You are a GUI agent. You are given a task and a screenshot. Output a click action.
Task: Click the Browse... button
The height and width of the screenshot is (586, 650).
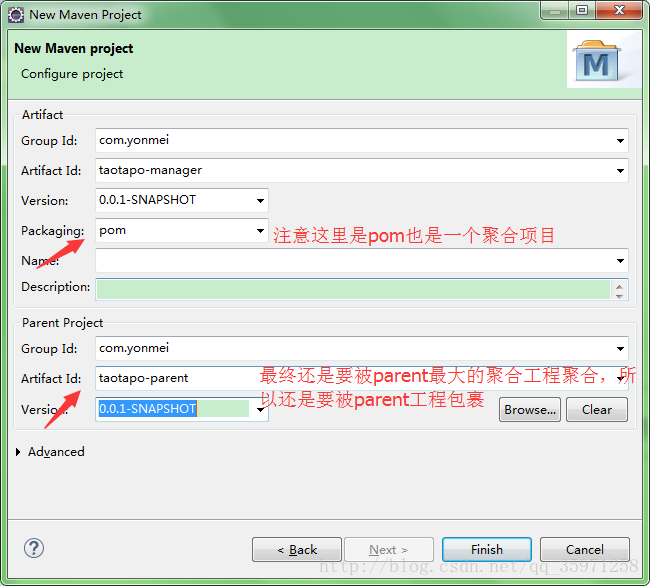(x=530, y=409)
